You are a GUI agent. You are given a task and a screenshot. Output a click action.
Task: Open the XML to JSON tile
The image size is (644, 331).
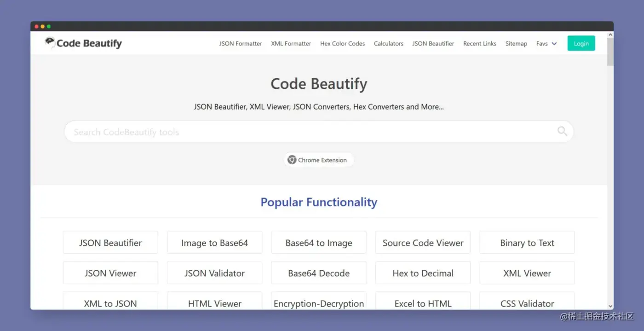[110, 301]
